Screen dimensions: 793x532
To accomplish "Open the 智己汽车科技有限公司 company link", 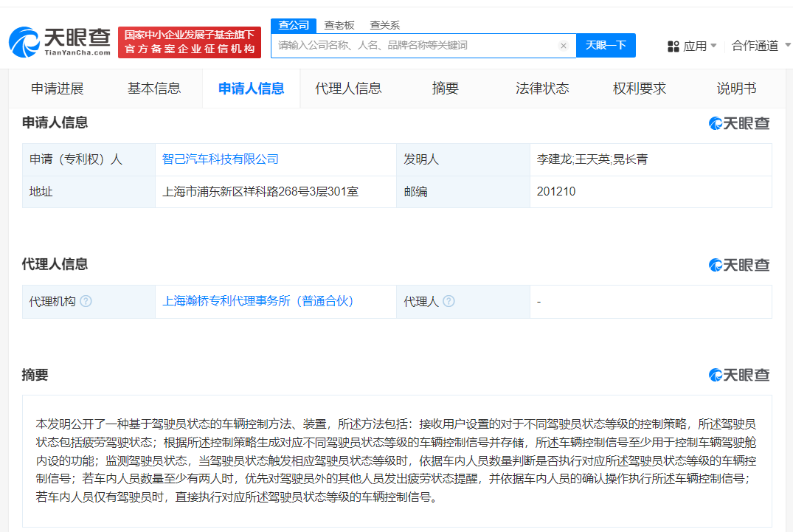I will (219, 159).
